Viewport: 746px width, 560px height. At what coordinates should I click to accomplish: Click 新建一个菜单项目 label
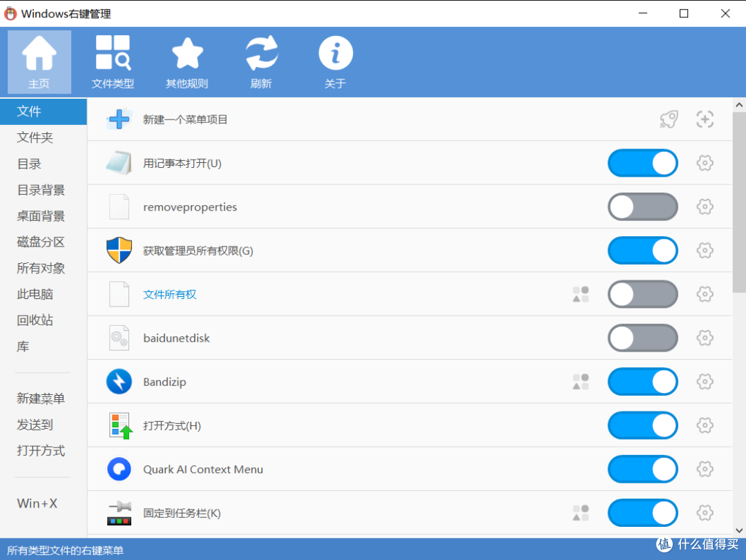click(185, 119)
